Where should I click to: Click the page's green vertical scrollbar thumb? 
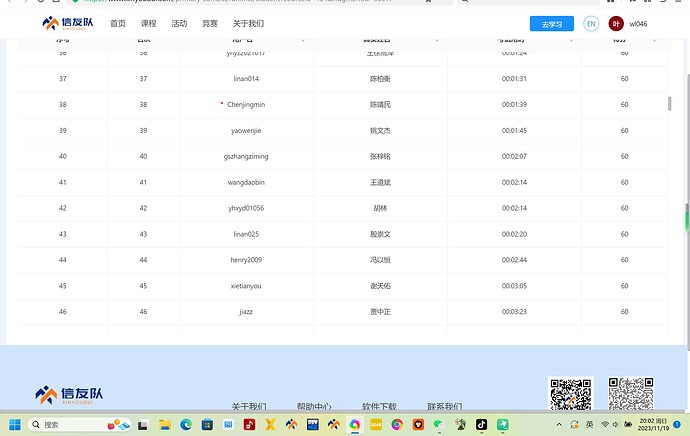[687, 218]
